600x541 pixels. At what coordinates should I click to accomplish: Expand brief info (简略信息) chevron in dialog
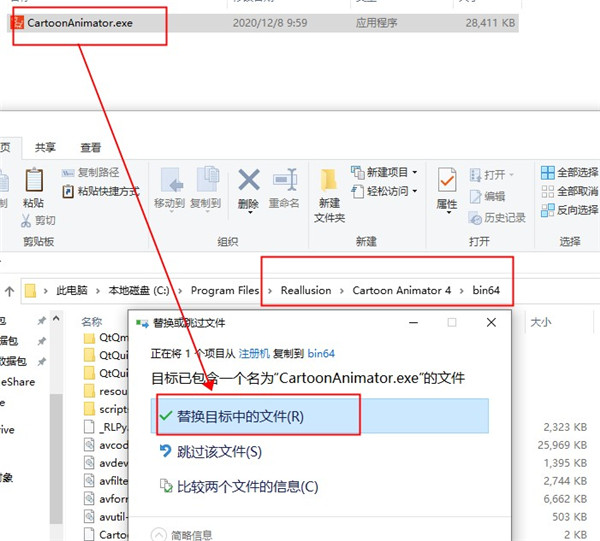pos(158,532)
